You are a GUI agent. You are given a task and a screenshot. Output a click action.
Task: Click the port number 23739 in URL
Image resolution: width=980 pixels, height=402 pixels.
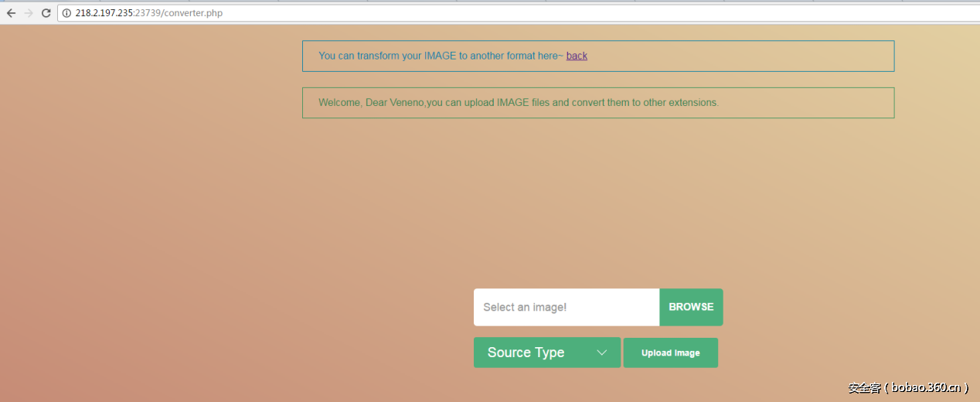click(x=147, y=13)
